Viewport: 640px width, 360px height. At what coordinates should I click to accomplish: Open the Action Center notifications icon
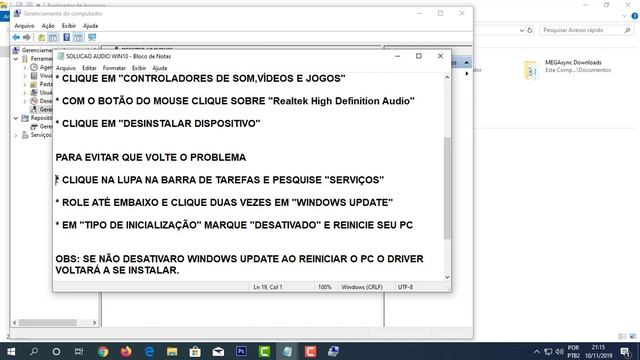625,351
